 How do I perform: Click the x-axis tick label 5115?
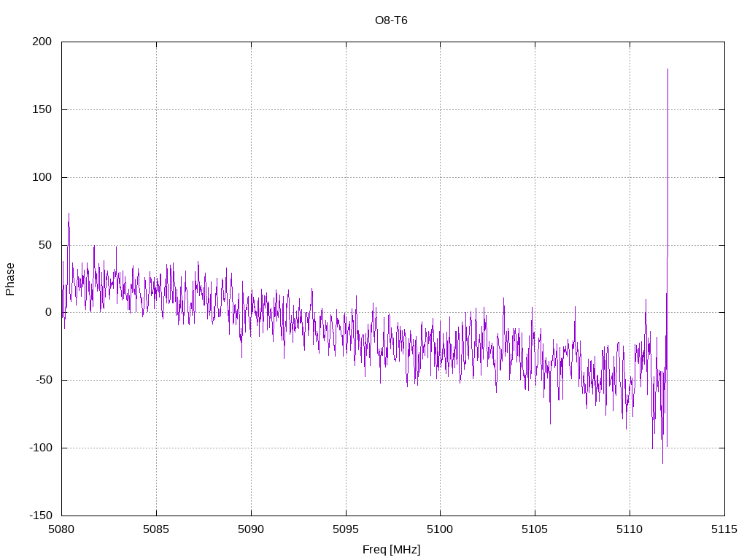724,529
